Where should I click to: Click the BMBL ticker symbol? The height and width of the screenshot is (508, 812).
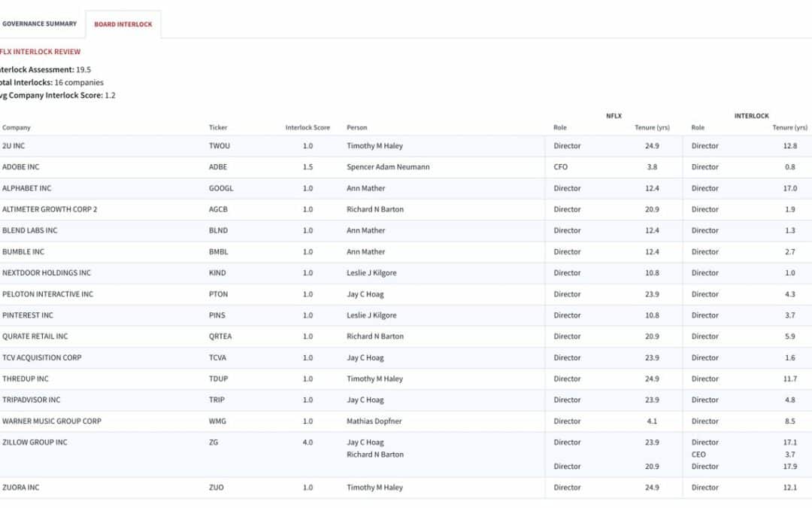pyautogui.click(x=219, y=252)
